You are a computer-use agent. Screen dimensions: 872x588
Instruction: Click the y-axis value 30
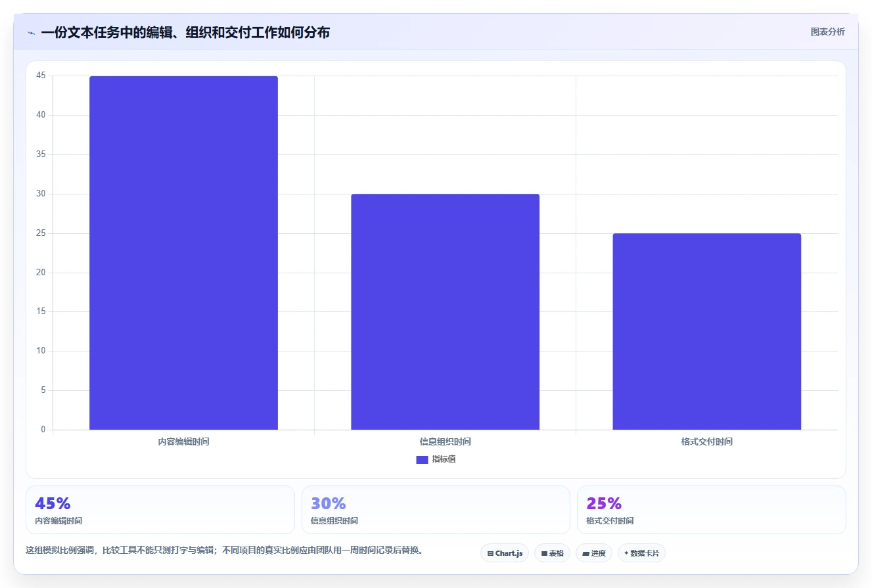point(41,194)
